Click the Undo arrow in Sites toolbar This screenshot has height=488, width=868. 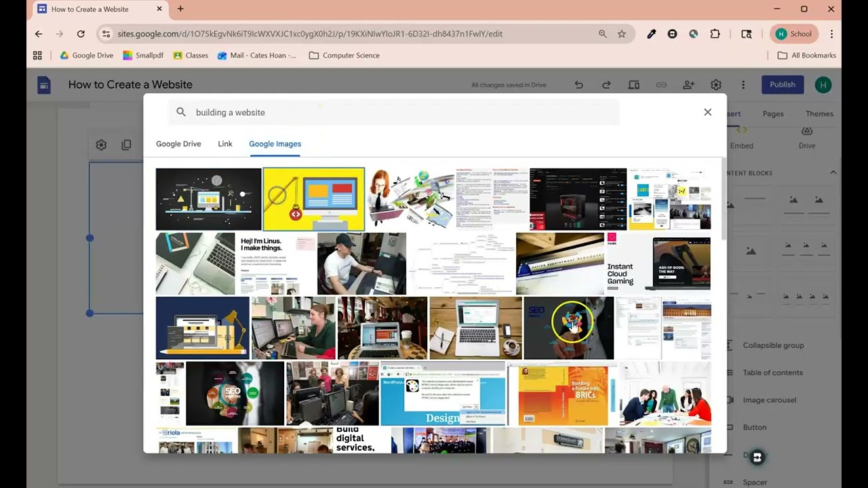click(x=578, y=85)
